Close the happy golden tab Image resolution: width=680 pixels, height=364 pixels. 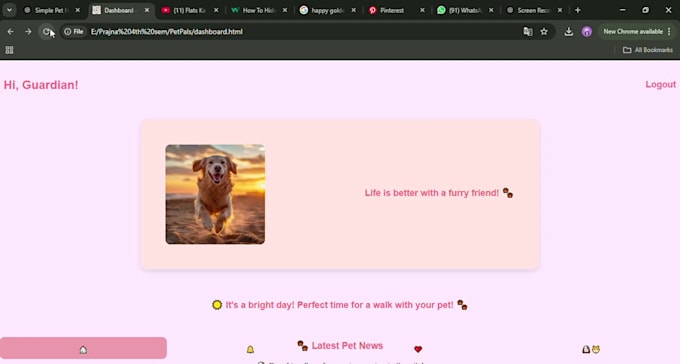[353, 10]
